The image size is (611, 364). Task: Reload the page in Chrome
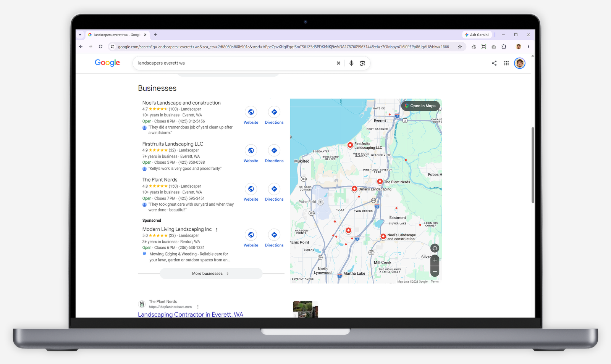(x=100, y=47)
